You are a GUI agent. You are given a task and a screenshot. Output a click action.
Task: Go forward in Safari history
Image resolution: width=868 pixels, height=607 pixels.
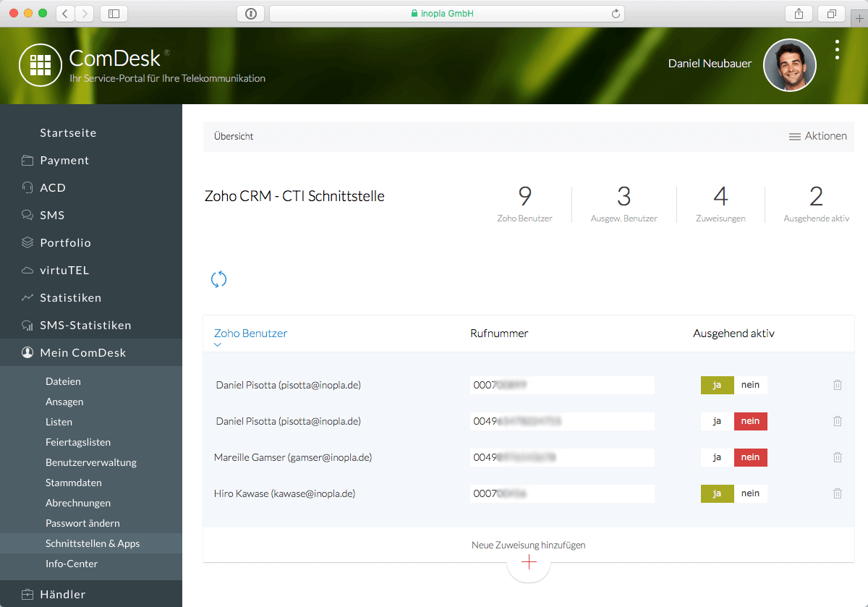pyautogui.click(x=85, y=13)
